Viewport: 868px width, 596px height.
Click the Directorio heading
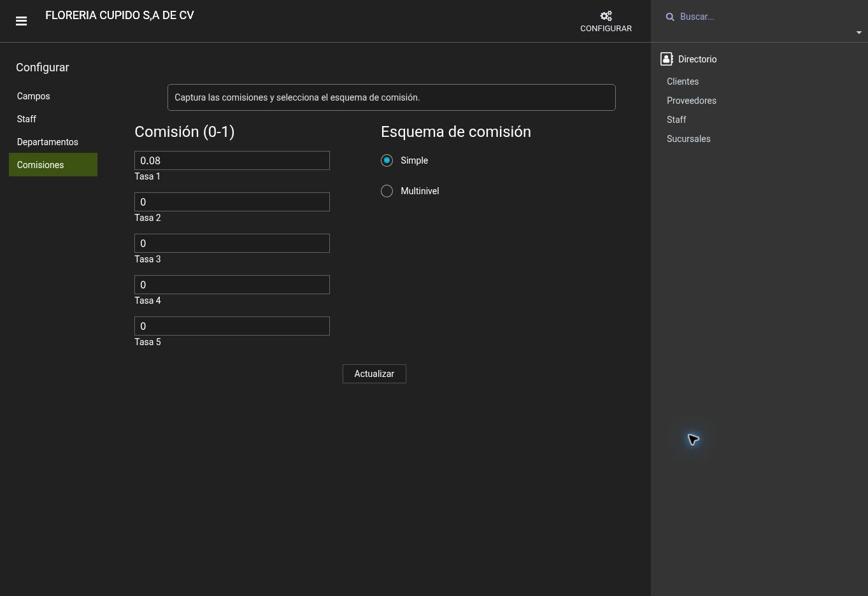point(697,59)
